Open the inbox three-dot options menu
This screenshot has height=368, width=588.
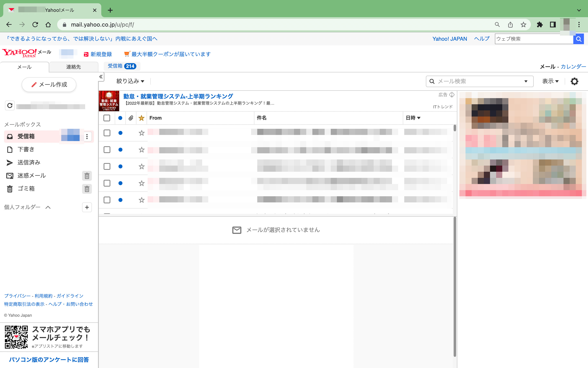[x=87, y=137]
